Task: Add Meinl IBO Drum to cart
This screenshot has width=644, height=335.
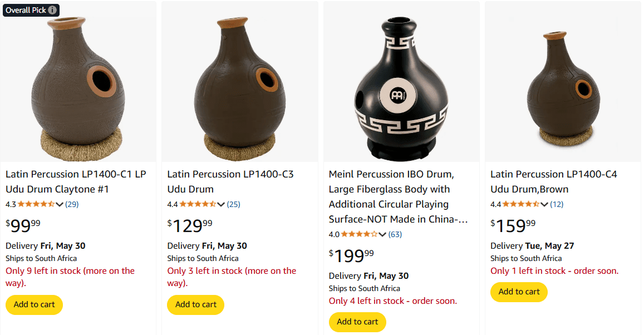Action: (357, 322)
